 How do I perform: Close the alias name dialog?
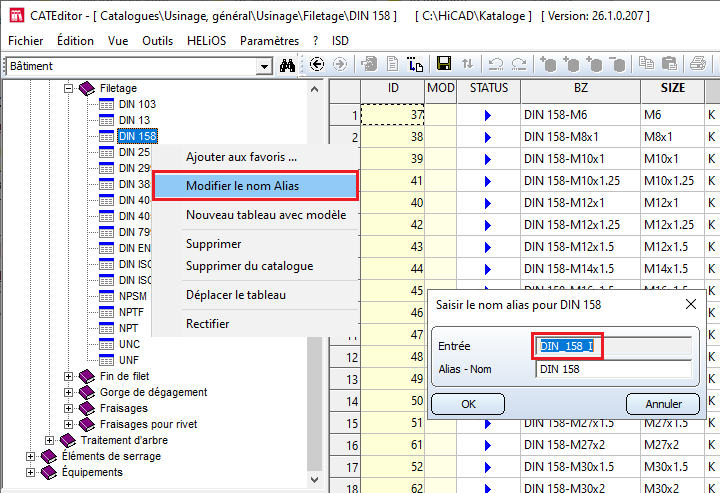coord(690,304)
